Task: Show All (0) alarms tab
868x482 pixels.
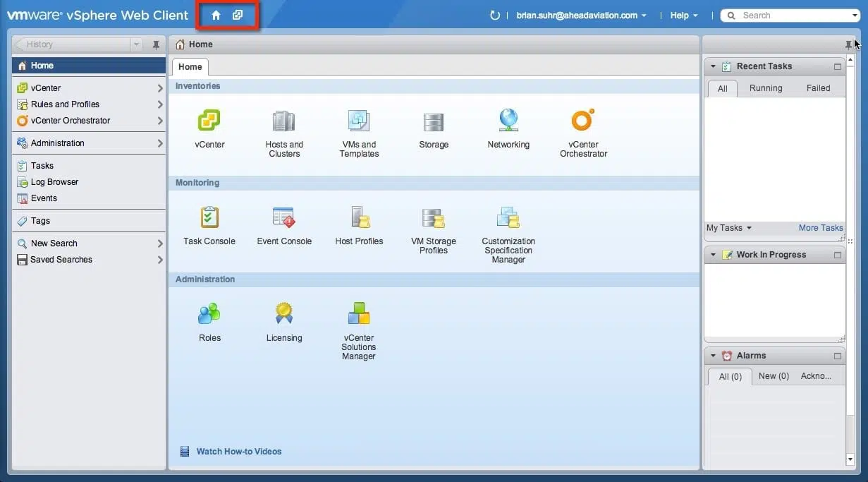Action: coord(731,377)
